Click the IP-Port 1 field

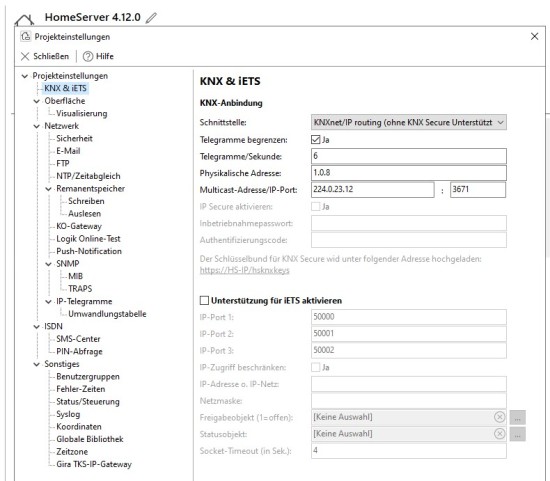[409, 317]
